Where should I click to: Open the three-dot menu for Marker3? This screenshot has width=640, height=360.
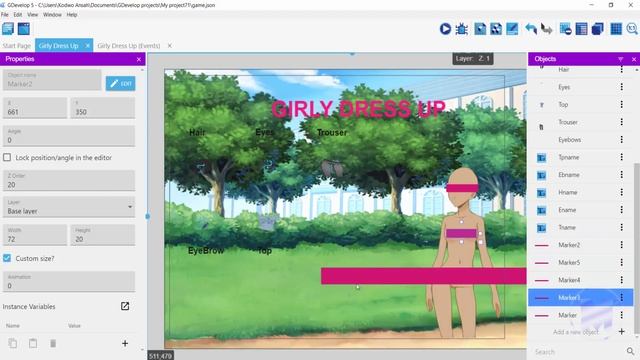[x=622, y=298]
